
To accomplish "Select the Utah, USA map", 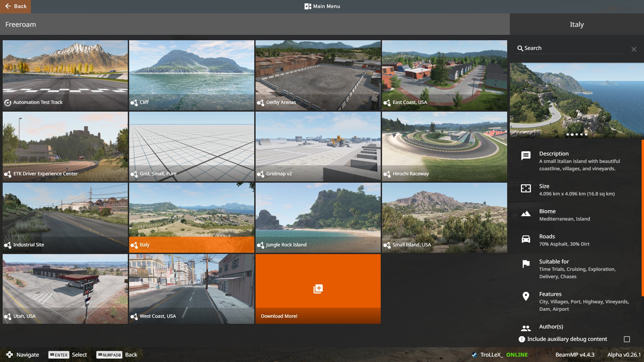I will [65, 289].
